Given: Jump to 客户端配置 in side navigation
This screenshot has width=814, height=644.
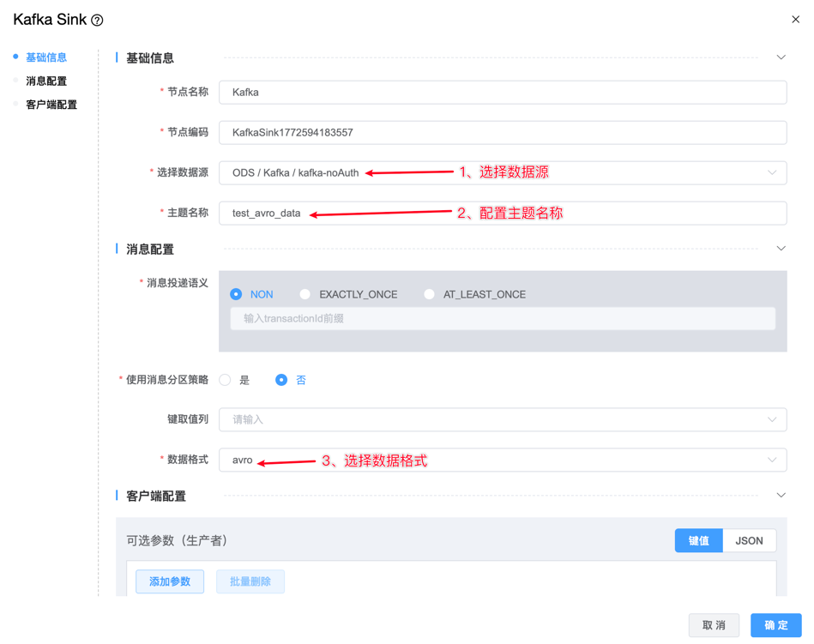Looking at the screenshot, I should click(51, 105).
